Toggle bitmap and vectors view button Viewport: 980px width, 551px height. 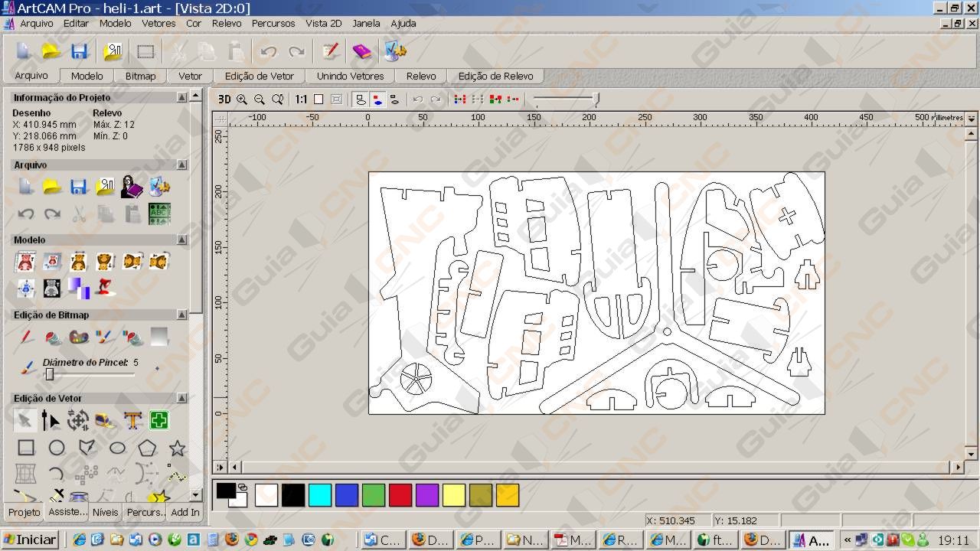377,99
